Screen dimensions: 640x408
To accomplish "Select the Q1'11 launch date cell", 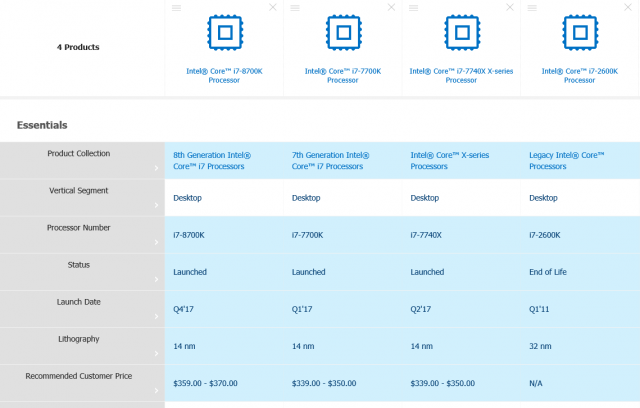I will 580,309.
